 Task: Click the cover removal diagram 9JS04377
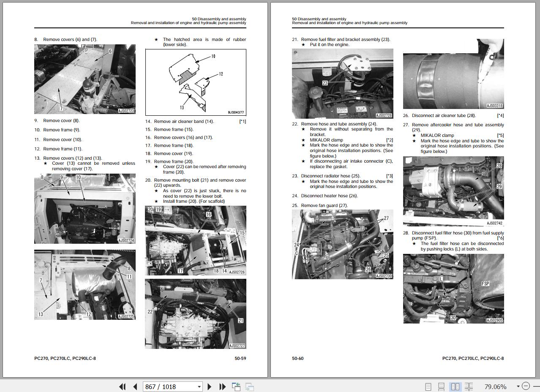[196, 82]
